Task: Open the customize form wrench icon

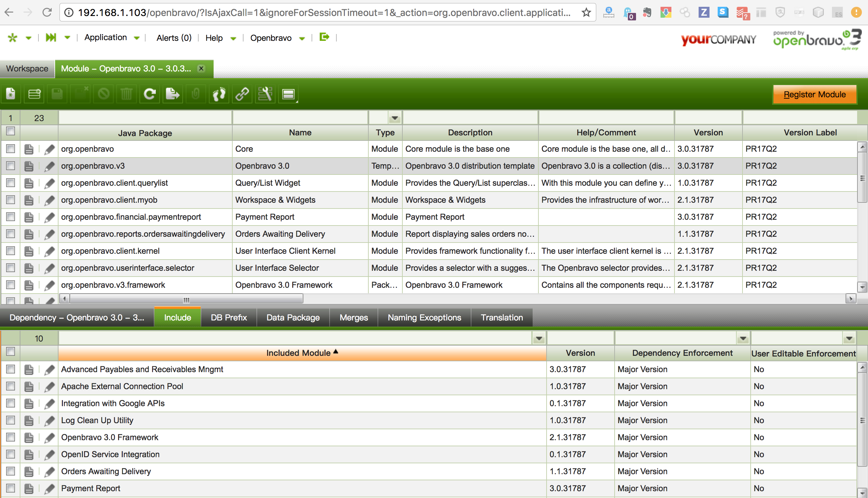Action: coord(265,94)
